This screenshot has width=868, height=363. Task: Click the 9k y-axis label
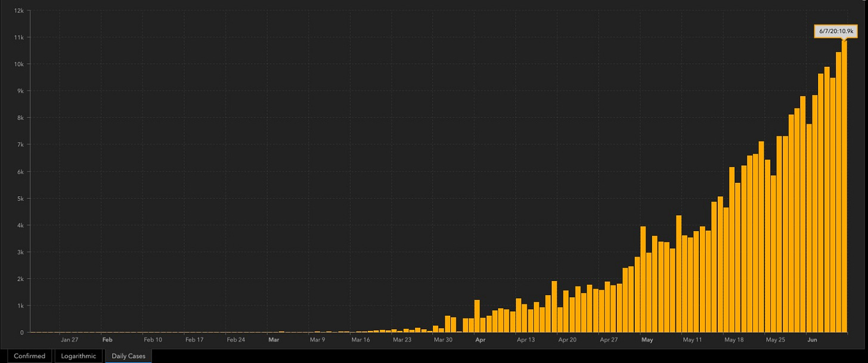[20, 91]
